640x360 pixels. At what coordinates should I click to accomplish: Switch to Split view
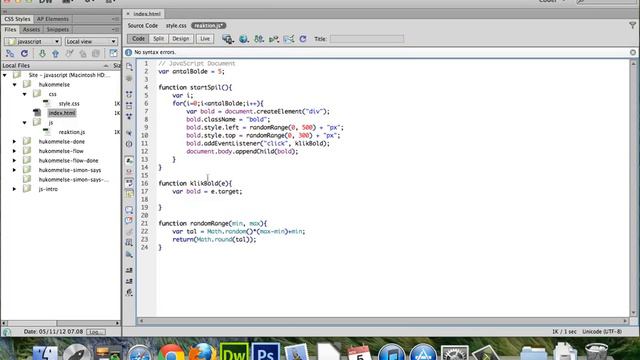tap(158, 39)
